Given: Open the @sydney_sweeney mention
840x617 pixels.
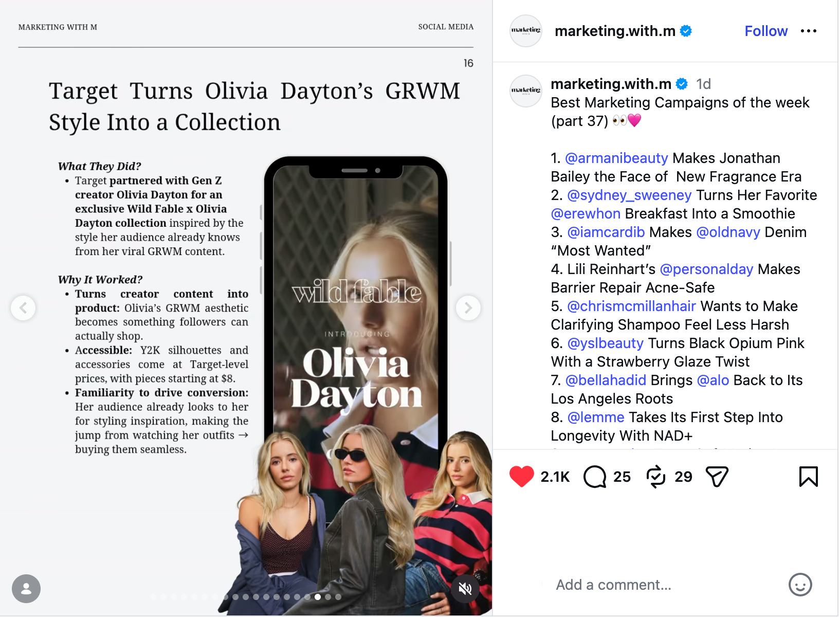Looking at the screenshot, I should click(629, 195).
